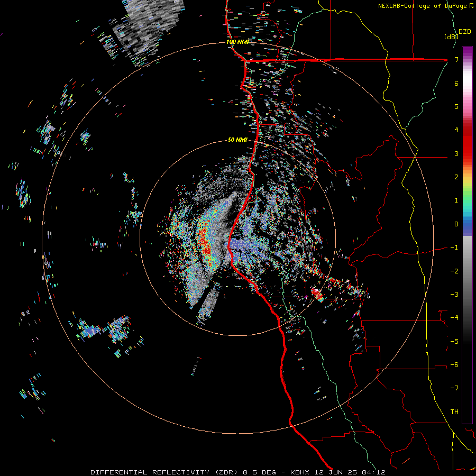
Task: Click the -1 label on the color scale
Action: point(454,248)
